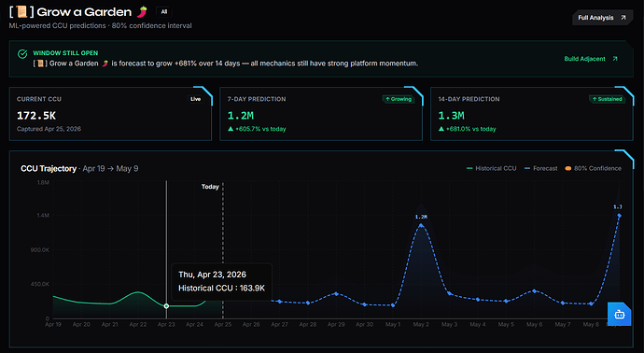Click the Captured Apr 25, 2026 text
The height and width of the screenshot is (353, 644).
(x=49, y=129)
